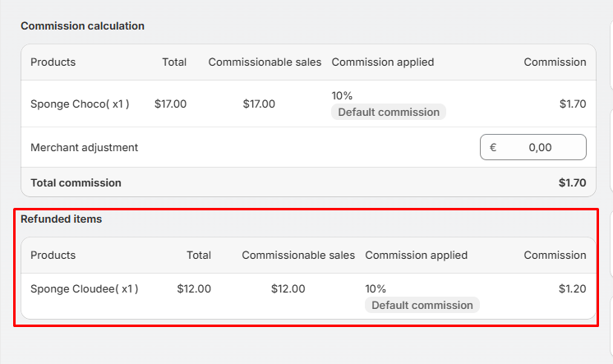Screen dimensions: 613x364
Task: Click the Sponge Cloudee product name
Action: pyautogui.click(x=84, y=288)
